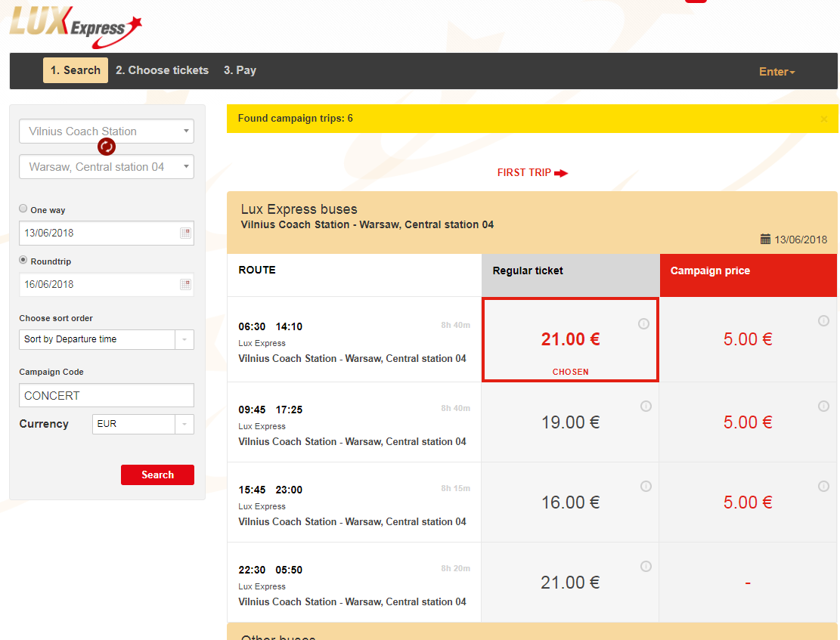Click the 22:30 05:50 departure row text

pyautogui.click(x=271, y=570)
